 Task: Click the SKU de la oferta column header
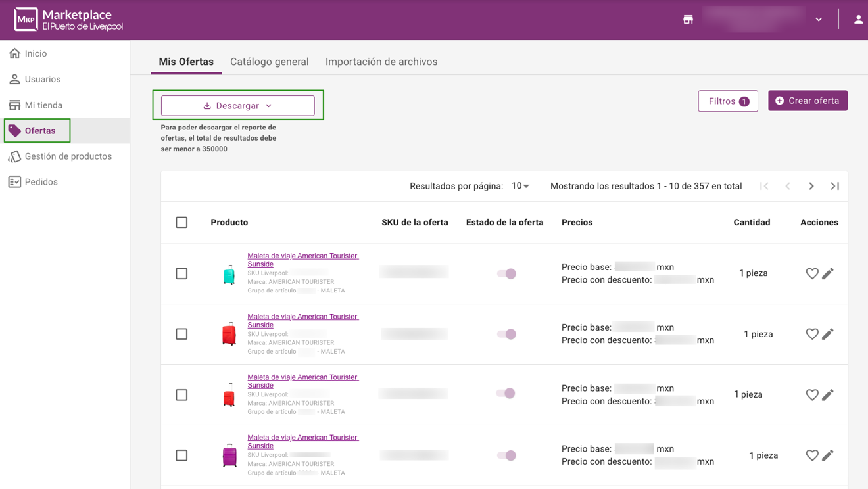point(415,223)
